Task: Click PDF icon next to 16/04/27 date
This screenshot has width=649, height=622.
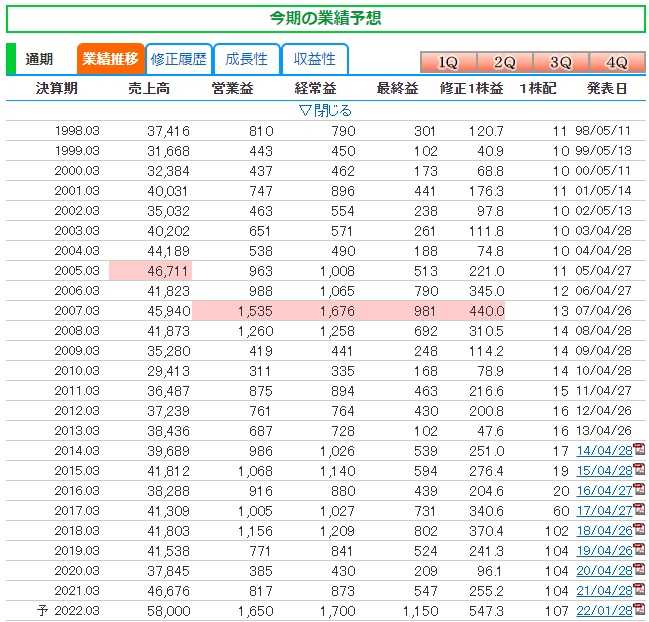Action: [637, 490]
